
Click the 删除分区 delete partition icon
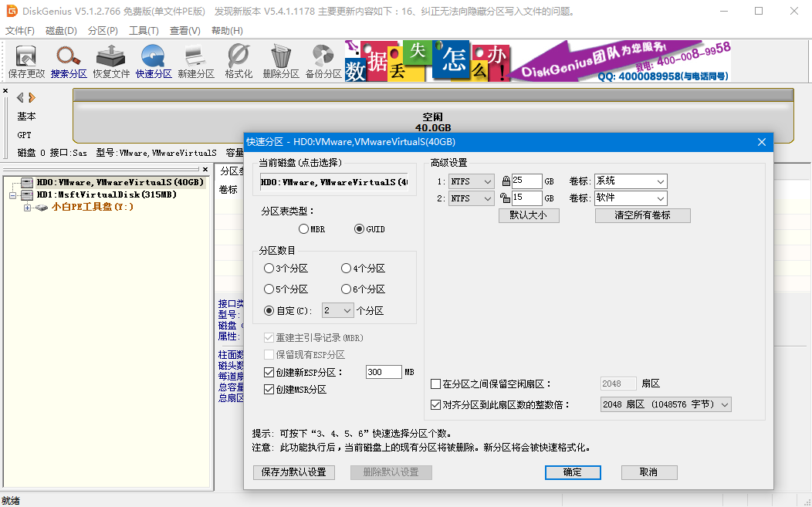pos(281,62)
